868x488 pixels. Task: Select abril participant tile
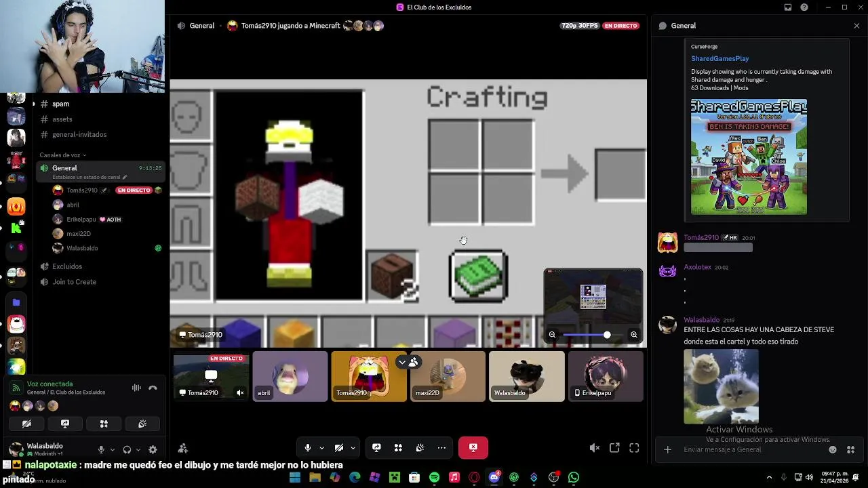point(290,376)
